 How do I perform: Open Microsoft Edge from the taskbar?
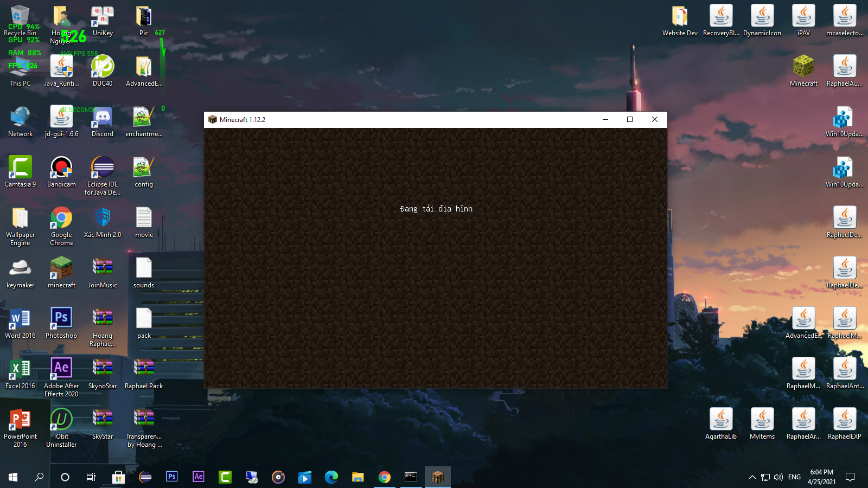(331, 477)
